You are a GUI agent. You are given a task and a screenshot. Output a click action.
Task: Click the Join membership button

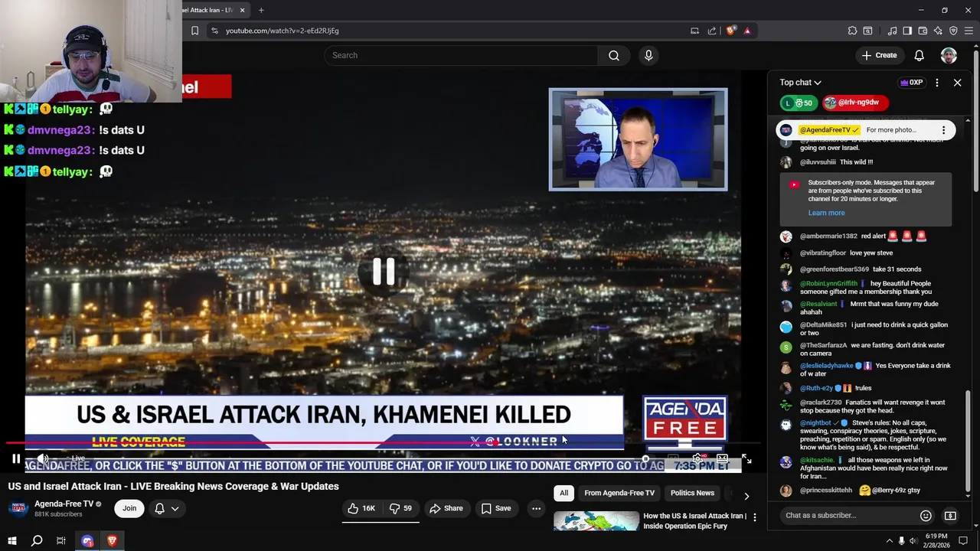click(x=129, y=508)
